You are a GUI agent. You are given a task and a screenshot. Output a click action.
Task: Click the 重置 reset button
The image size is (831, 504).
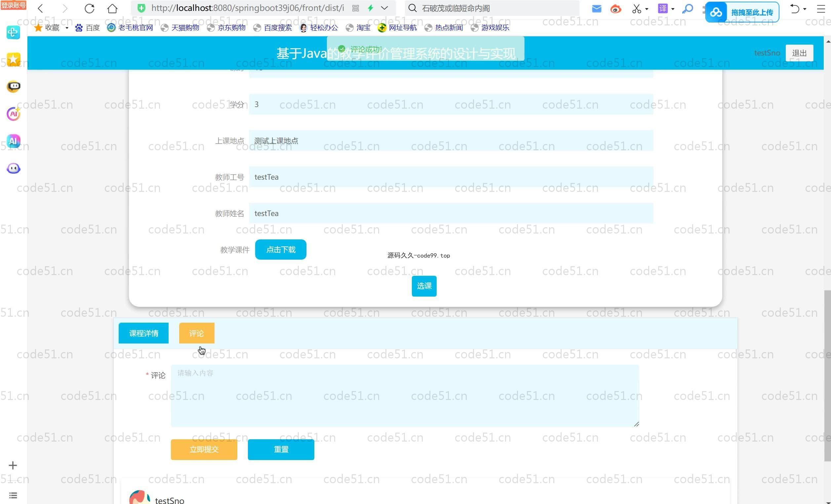[x=281, y=450]
